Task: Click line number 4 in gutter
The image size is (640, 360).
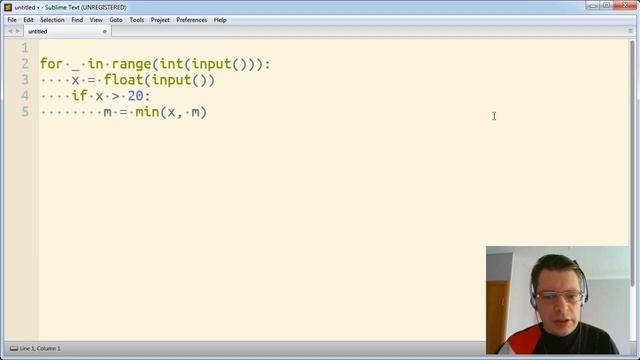Action: (x=25, y=96)
